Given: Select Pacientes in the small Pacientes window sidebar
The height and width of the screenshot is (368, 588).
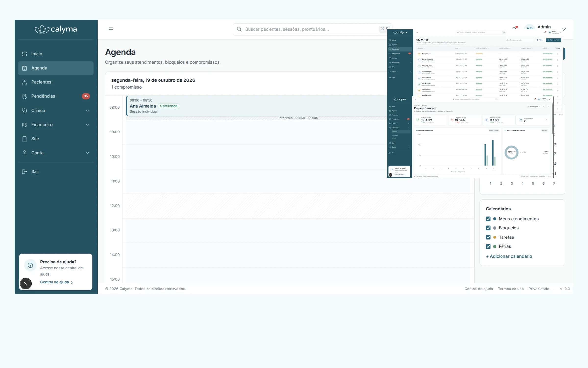Looking at the screenshot, I should 400,49.
